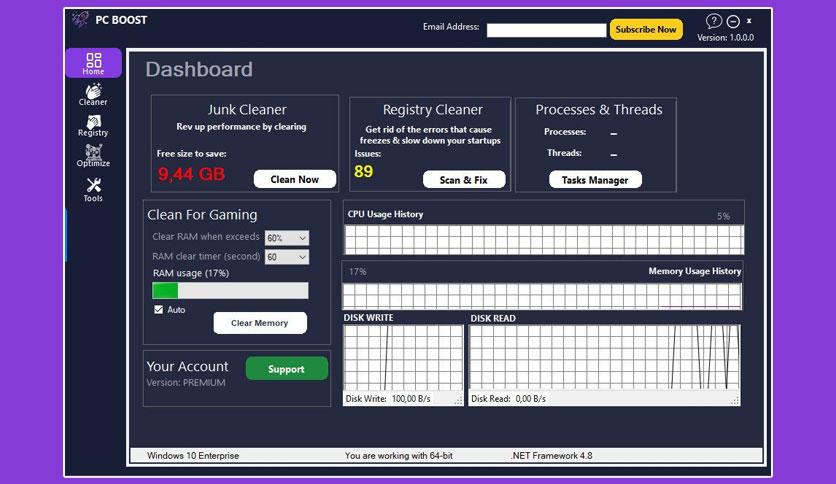The height and width of the screenshot is (484, 836).
Task: Click 'You are working with 64-bit' text
Action: click(x=398, y=456)
